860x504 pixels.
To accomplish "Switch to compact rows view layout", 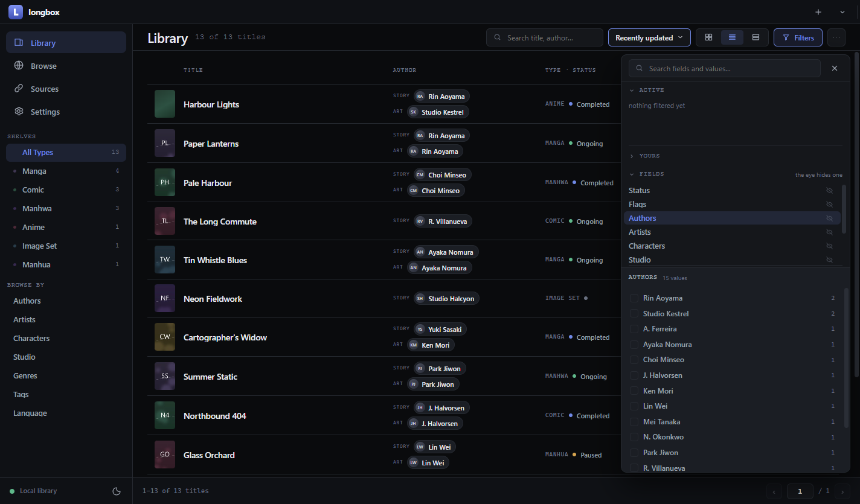I will tap(756, 37).
